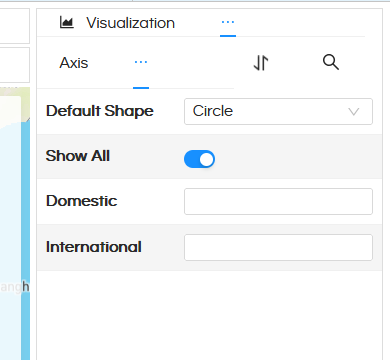Click into the Domestic input field

[278, 201]
